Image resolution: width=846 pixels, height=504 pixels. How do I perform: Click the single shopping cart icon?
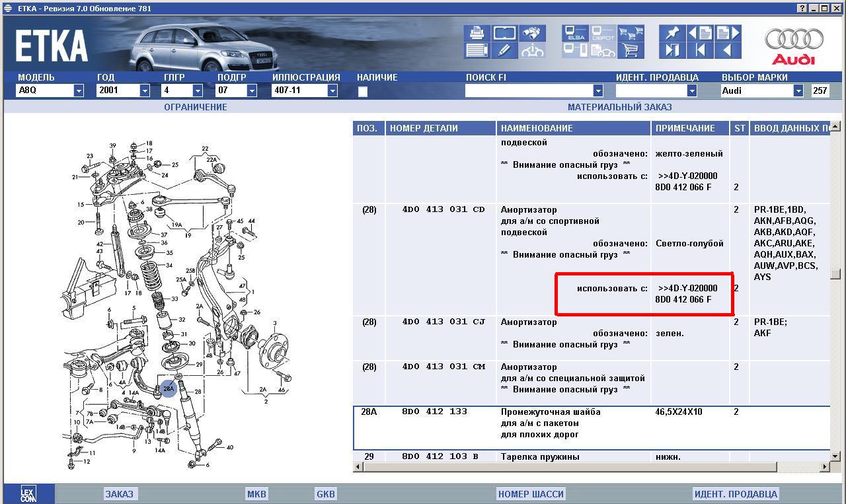(631, 50)
